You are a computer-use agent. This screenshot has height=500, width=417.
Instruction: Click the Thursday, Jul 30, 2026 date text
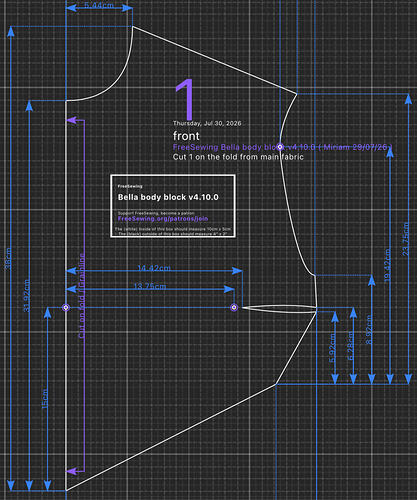[x=207, y=123]
